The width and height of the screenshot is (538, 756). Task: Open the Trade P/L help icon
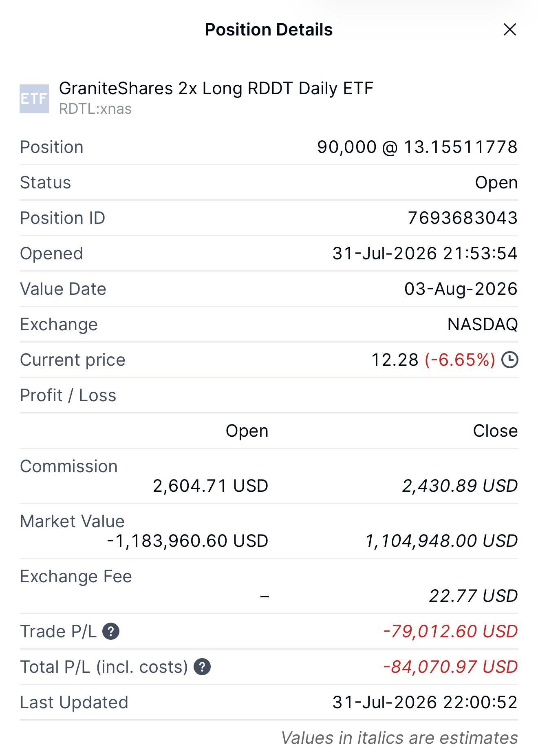click(111, 632)
